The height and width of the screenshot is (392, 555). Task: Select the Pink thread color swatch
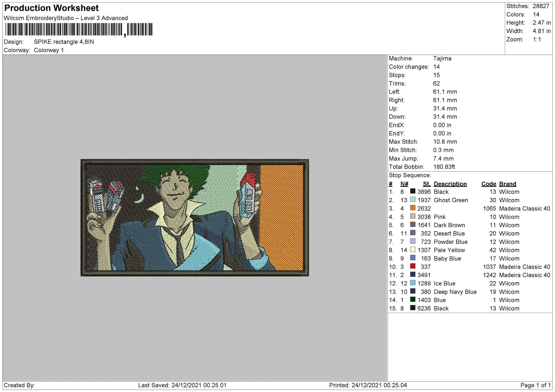point(413,216)
